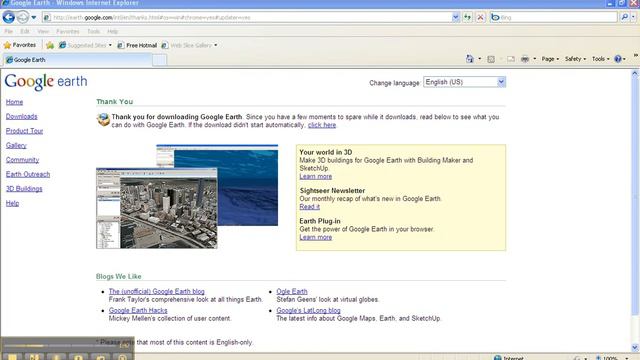Screen dimensions: 640x360
Task: Open the Ogle Earth blog link
Action: [x=292, y=291]
